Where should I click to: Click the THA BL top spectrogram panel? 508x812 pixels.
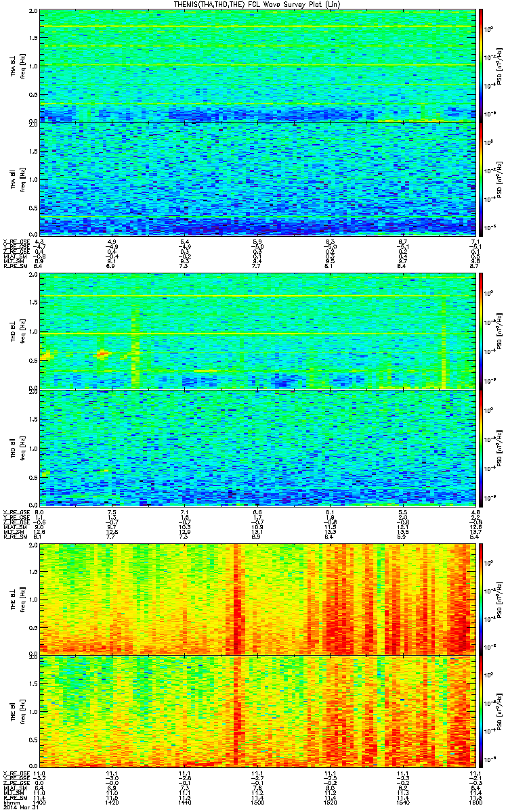257,66
